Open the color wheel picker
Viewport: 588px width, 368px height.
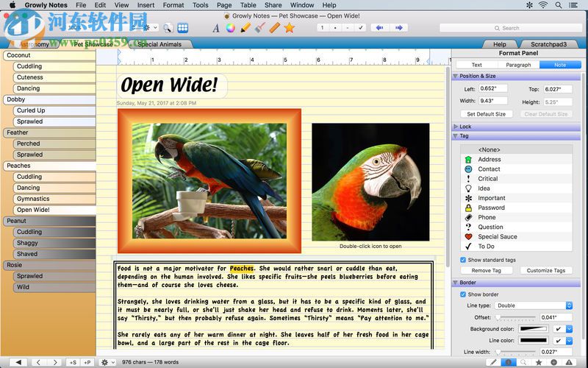[x=230, y=28]
